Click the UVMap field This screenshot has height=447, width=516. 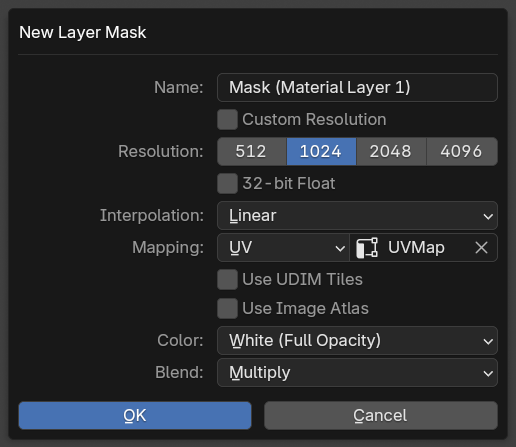(424, 248)
